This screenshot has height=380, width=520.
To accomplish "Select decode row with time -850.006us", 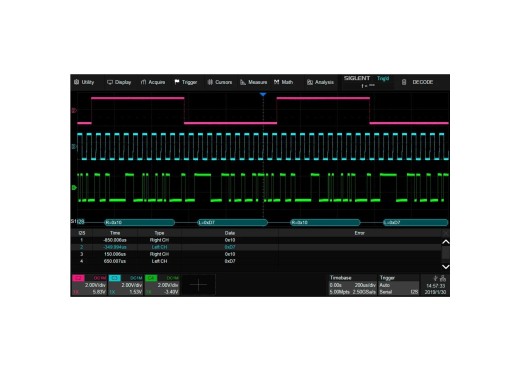I will (256, 240).
